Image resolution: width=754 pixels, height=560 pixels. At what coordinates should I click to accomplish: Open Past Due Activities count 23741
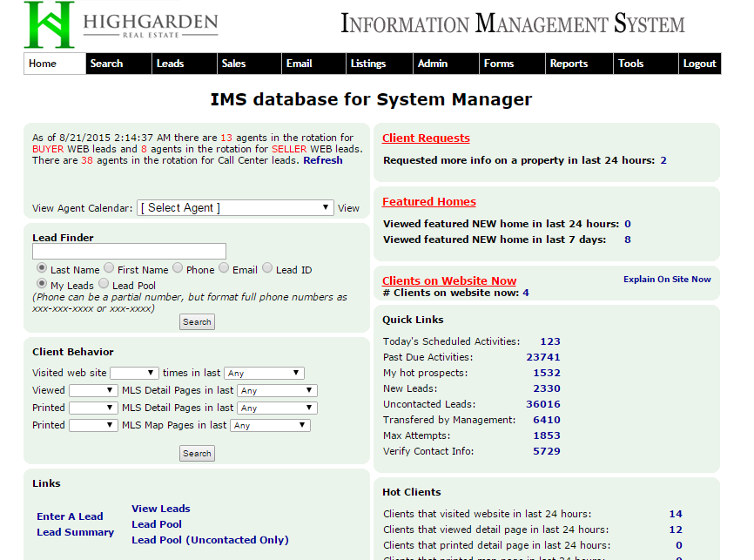click(x=543, y=357)
